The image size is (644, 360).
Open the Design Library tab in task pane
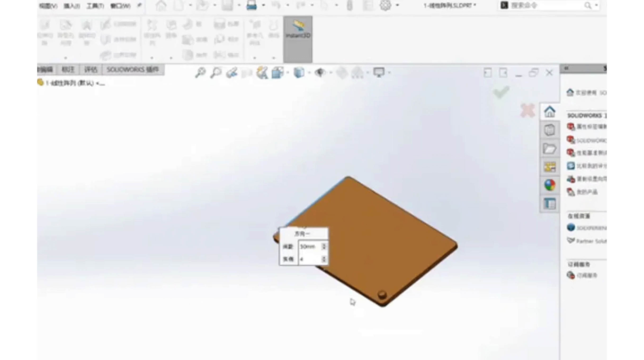[x=550, y=130]
